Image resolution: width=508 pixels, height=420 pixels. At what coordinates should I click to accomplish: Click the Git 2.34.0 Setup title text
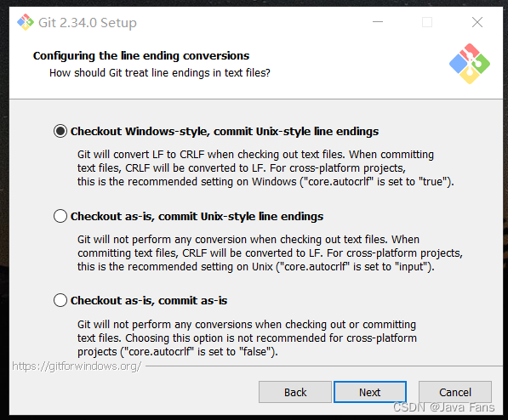[x=88, y=23]
